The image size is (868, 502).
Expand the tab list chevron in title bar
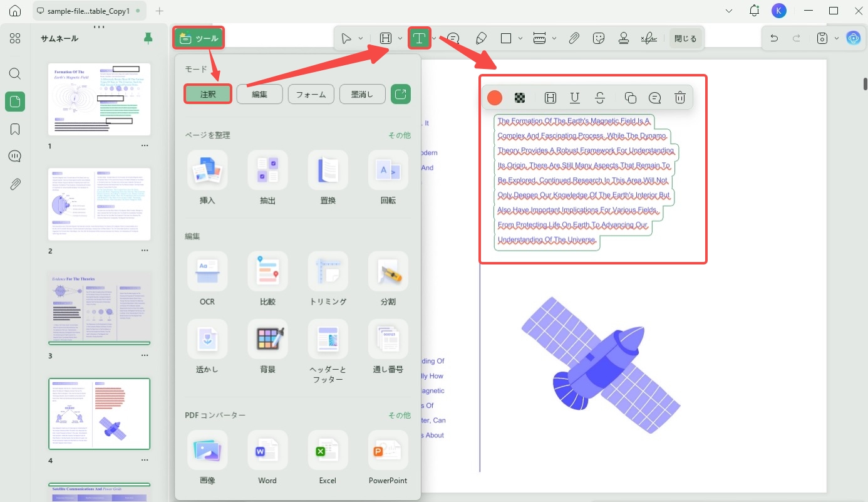point(730,11)
